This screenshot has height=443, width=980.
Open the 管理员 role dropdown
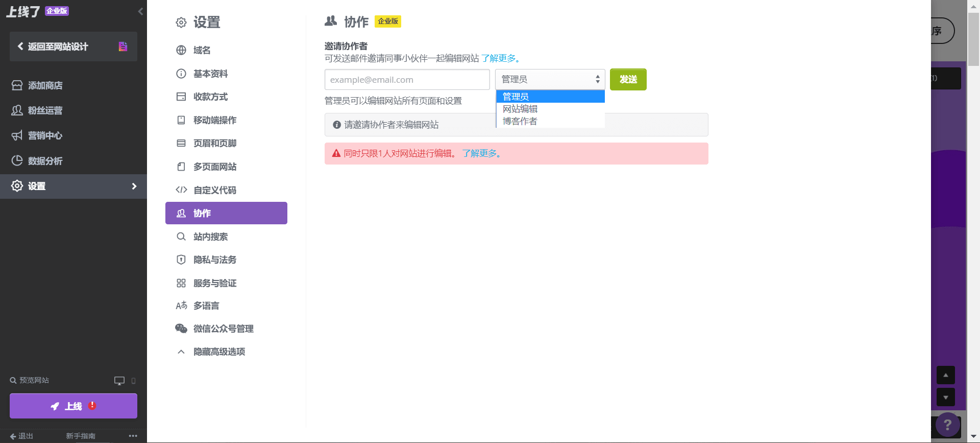550,79
